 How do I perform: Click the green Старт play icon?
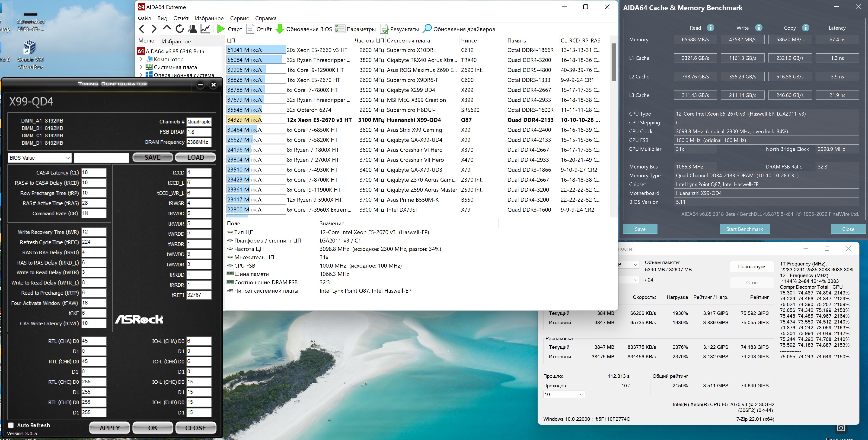click(x=221, y=29)
